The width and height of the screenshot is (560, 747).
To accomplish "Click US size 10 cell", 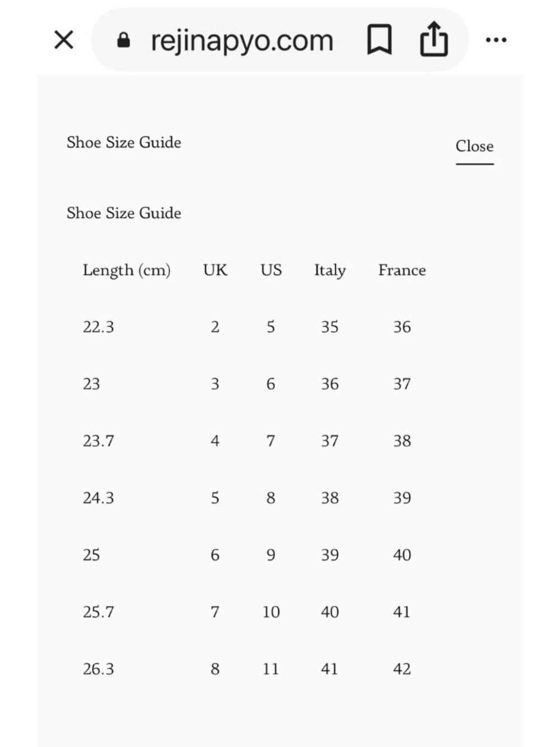I will (271, 612).
